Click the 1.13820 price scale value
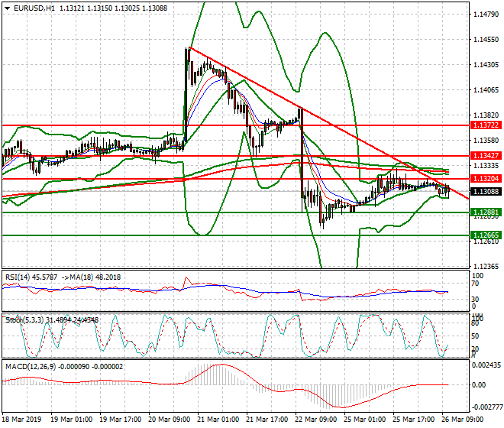Viewport: 504px width, 428px height. point(486,115)
